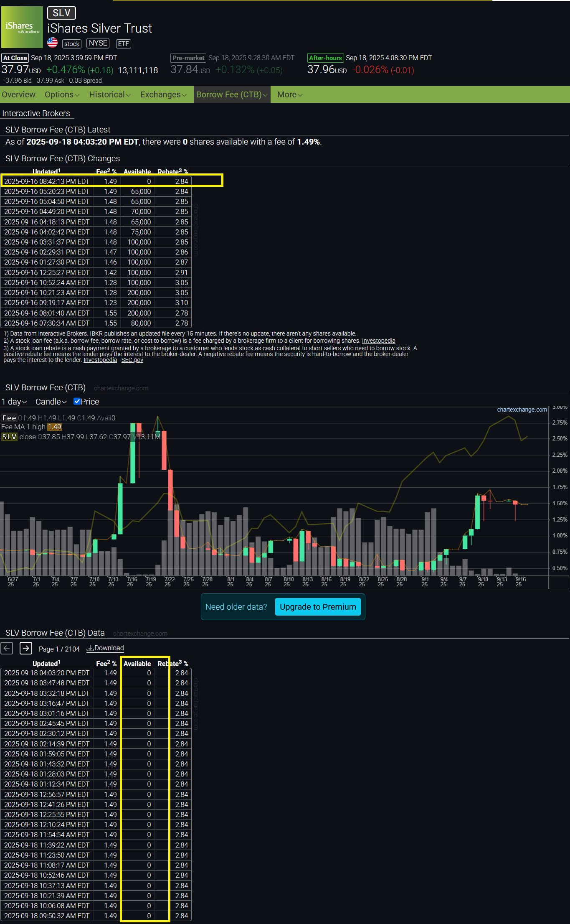The image size is (570, 924).
Task: Open the 1 day interval dropdown
Action: coord(14,402)
